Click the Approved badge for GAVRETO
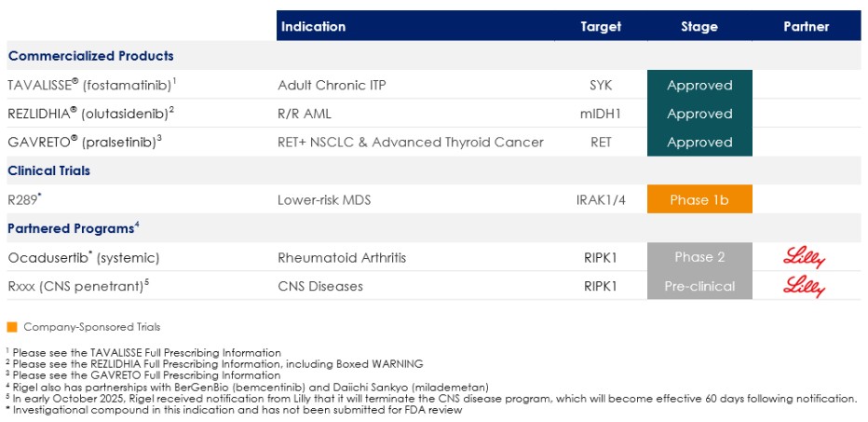Screen dimensions: 868x422 (x=699, y=143)
